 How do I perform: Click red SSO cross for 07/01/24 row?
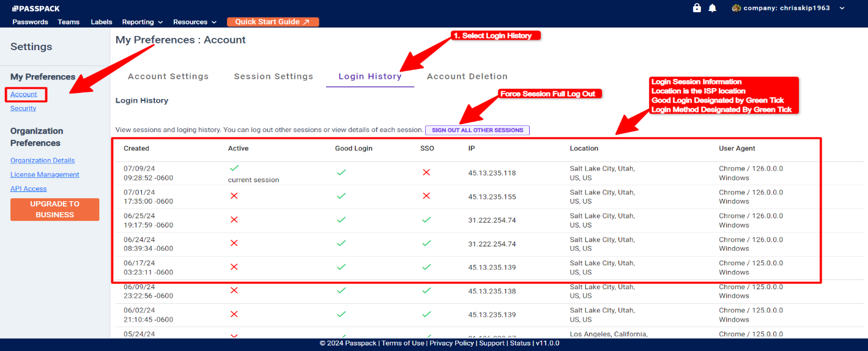(x=426, y=196)
